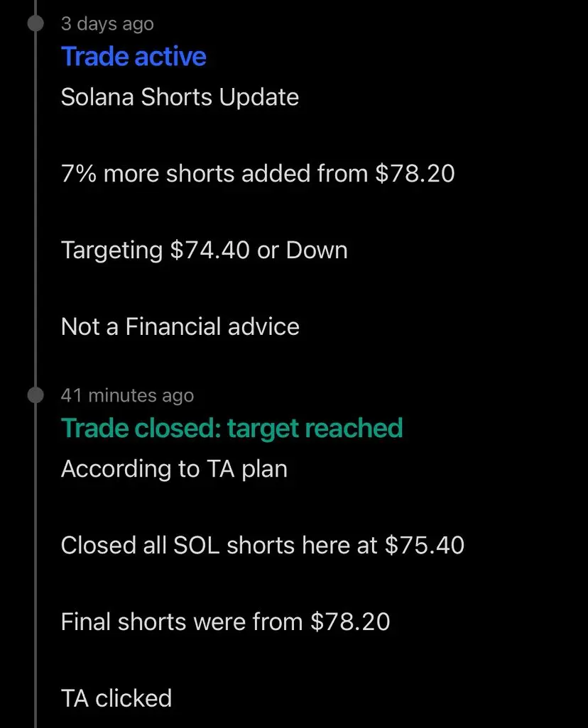Image resolution: width=588 pixels, height=728 pixels.
Task: Click the 'Solana Shorts Update' text
Action: 180,97
